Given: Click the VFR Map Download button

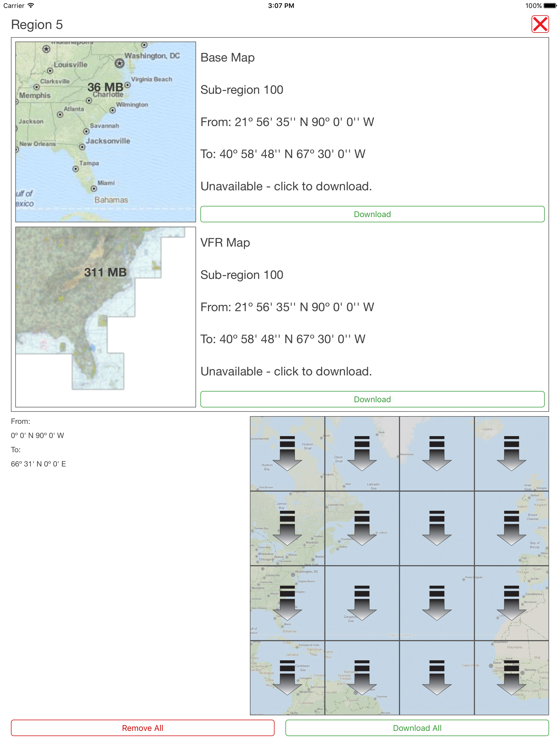Looking at the screenshot, I should 372,399.
